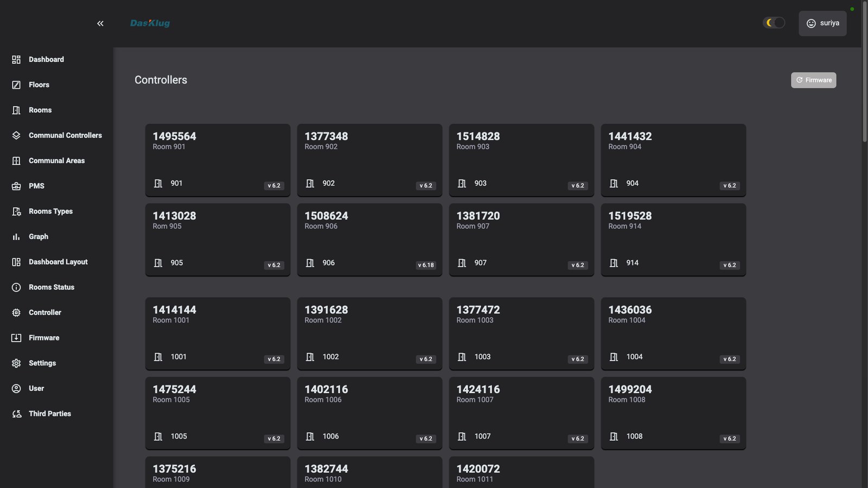Click the door icon beside 1001
Image resolution: width=868 pixels, height=488 pixels.
point(158,357)
